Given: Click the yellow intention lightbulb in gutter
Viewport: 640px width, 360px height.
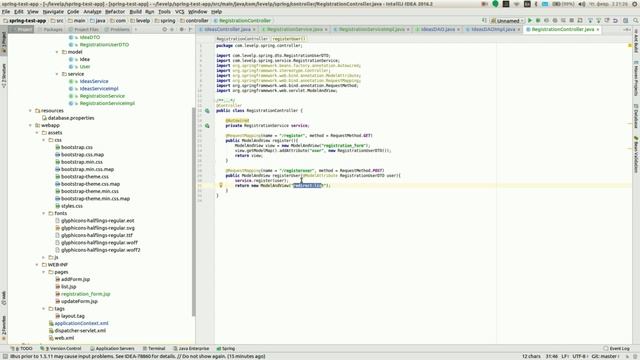Looking at the screenshot, I should [221, 185].
